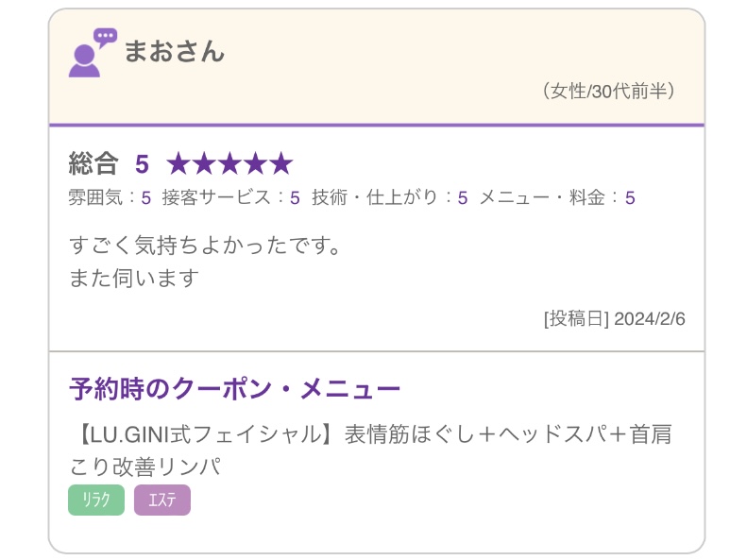Click the 技術・仕上がり rating score

point(463,198)
